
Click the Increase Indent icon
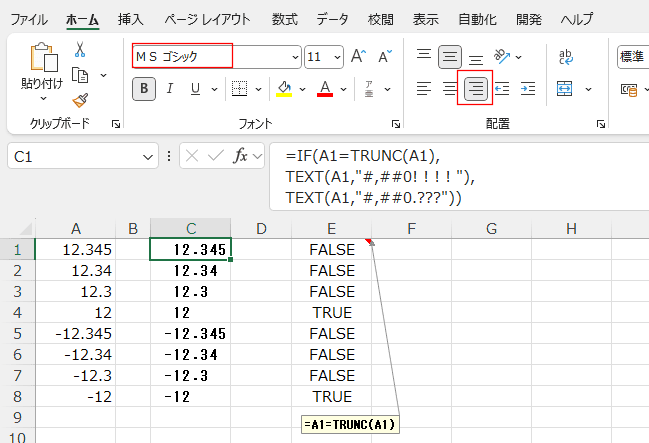coord(527,89)
